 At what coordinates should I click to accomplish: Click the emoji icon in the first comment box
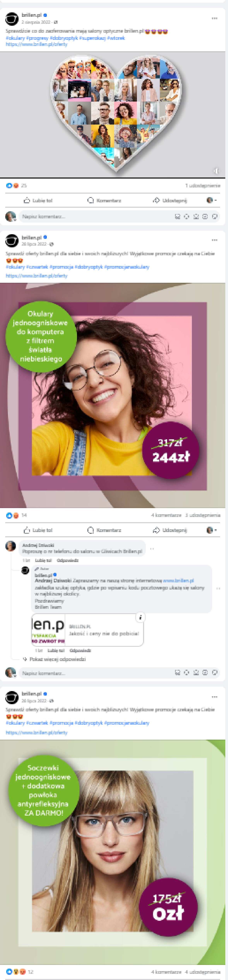(186, 216)
